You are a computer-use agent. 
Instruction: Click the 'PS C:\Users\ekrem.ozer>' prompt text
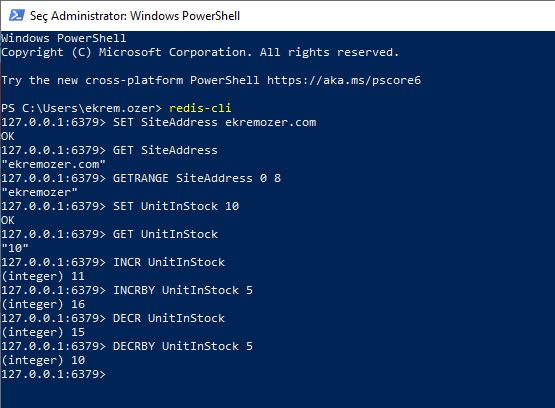81,108
